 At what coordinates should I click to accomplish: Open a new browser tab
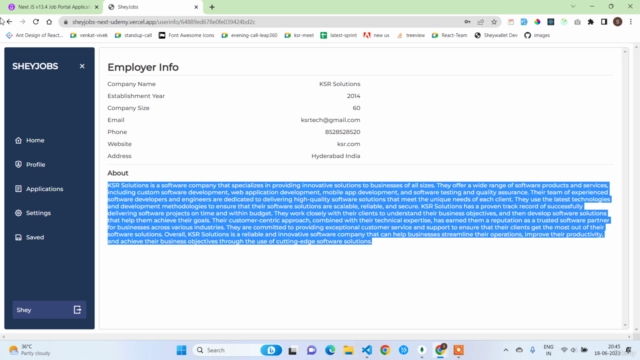coord(212,7)
